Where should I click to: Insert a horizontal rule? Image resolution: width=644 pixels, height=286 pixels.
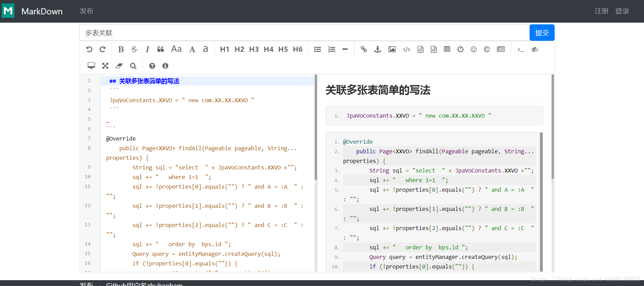345,49
